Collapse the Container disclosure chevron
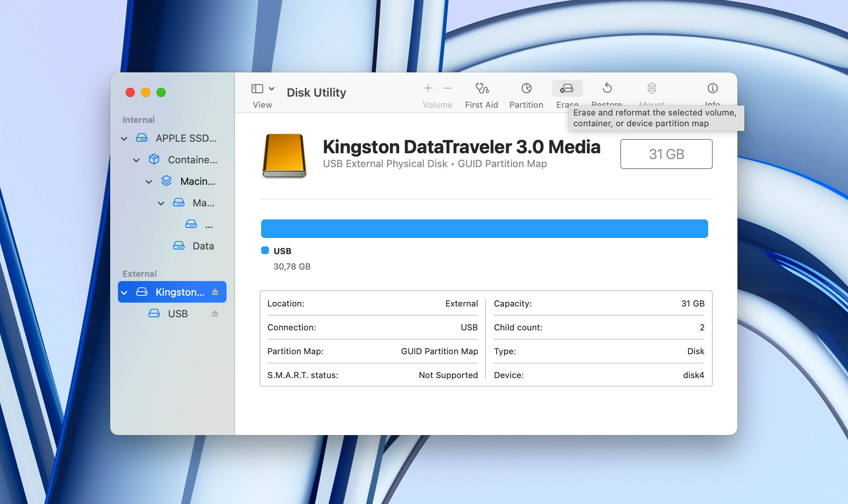Image resolution: width=848 pixels, height=504 pixels. point(136,160)
